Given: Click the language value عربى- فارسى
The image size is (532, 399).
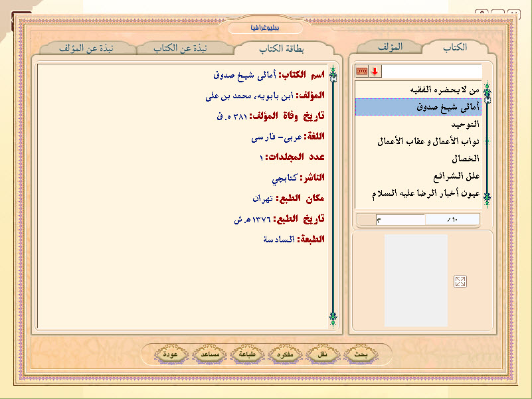Looking at the screenshot, I should coord(276,137).
